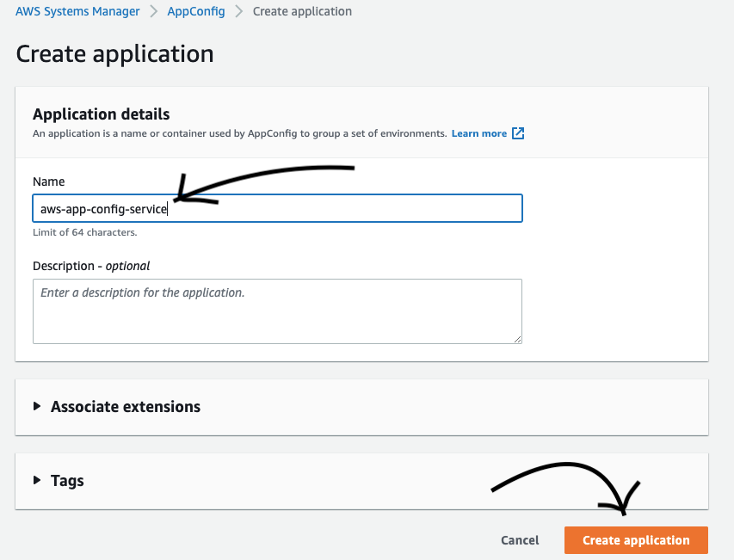Click the disclosure triangle for Associate extensions

pos(36,406)
